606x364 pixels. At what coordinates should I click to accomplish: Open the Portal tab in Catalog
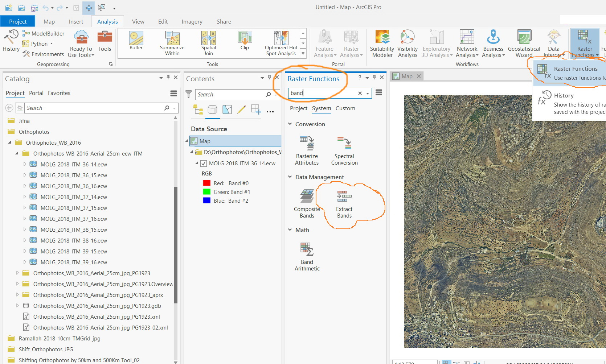click(x=36, y=93)
